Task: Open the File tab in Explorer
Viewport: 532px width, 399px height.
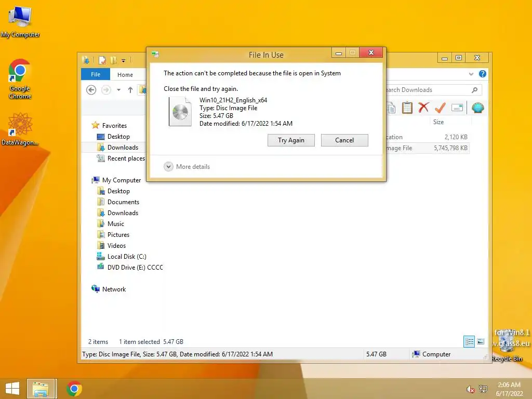Action: pyautogui.click(x=96, y=74)
